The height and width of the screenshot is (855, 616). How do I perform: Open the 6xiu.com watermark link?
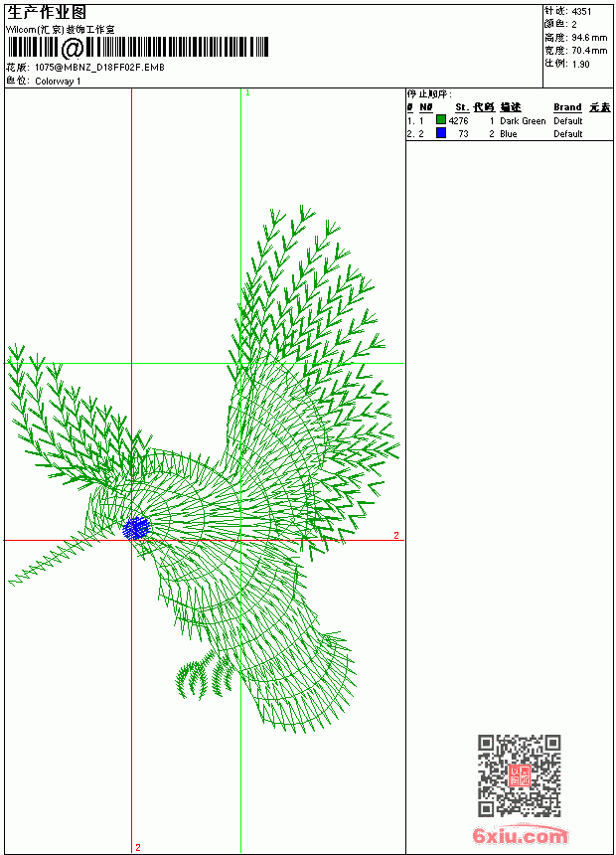click(x=521, y=835)
